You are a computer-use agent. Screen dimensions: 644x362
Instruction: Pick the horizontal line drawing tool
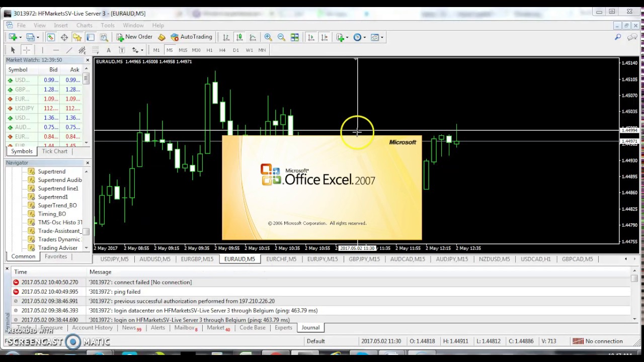(56, 50)
